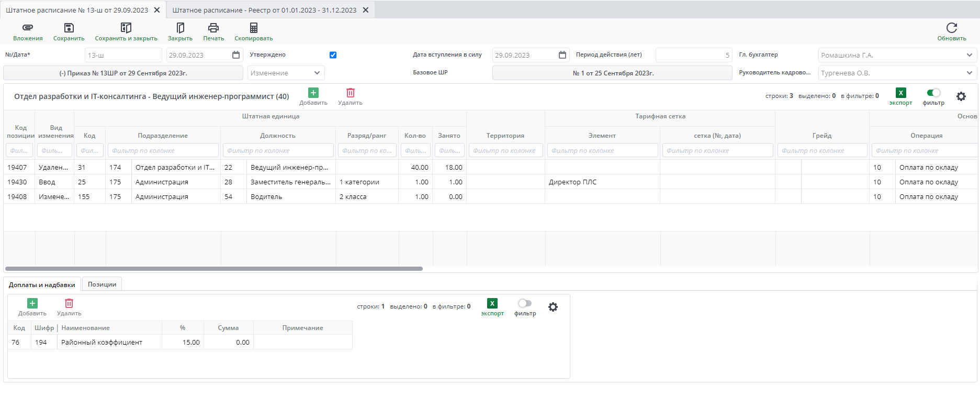
Task: Click the Подразделение column filter field
Action: (x=163, y=150)
